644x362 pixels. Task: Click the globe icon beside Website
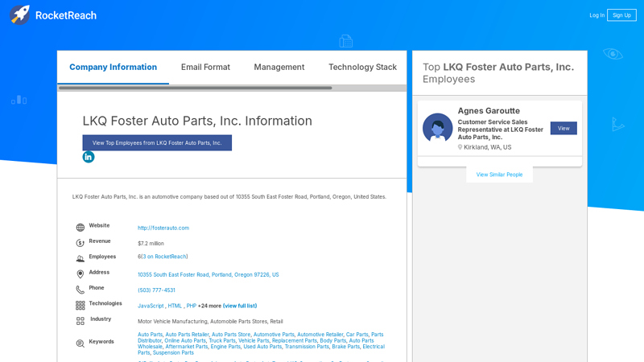[80, 228]
